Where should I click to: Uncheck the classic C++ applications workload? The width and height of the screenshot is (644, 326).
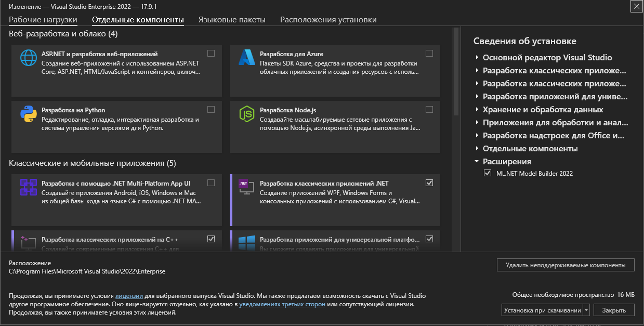(211, 239)
